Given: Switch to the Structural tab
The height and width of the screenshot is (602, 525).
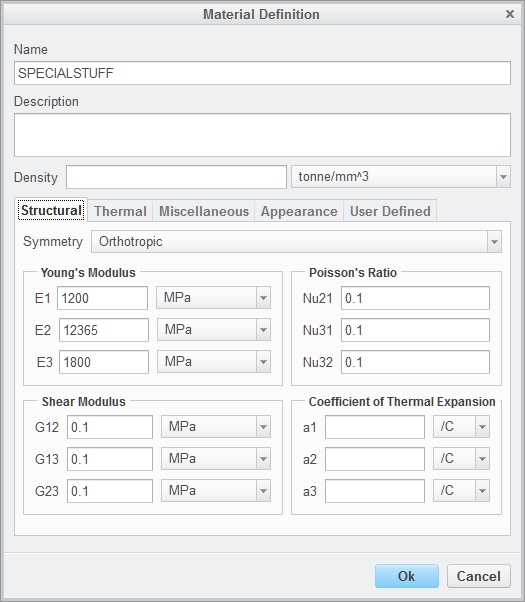Looking at the screenshot, I should coord(51,210).
